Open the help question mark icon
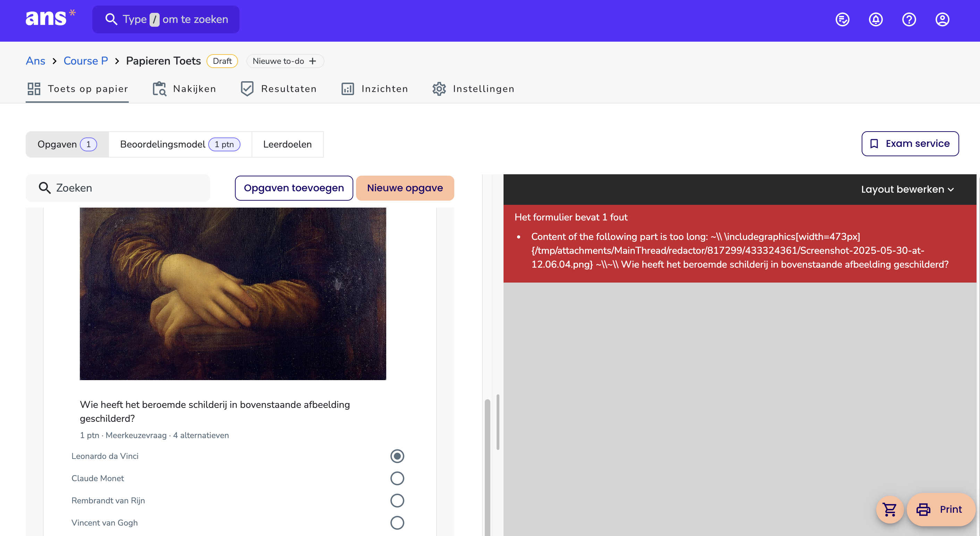This screenshot has height=536, width=980. [909, 19]
